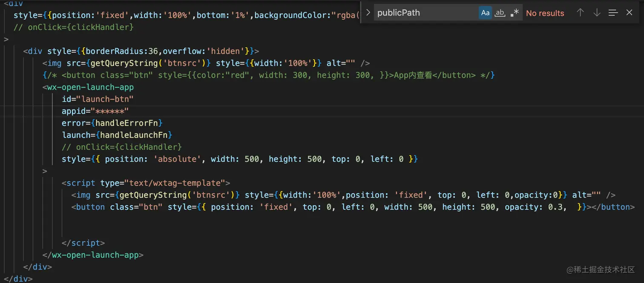
Task: Click launch={handleLaunchFn} line
Action: point(117,135)
